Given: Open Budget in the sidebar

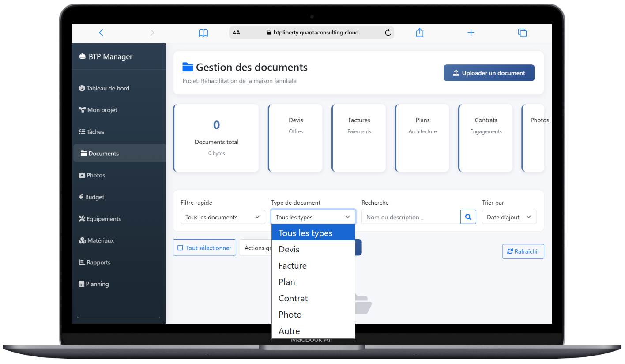Looking at the screenshot, I should tap(94, 197).
